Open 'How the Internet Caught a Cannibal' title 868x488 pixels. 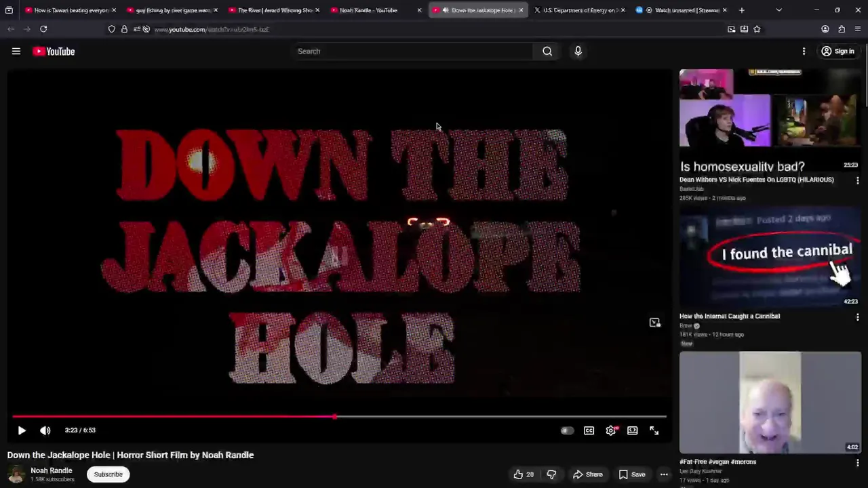coord(730,316)
